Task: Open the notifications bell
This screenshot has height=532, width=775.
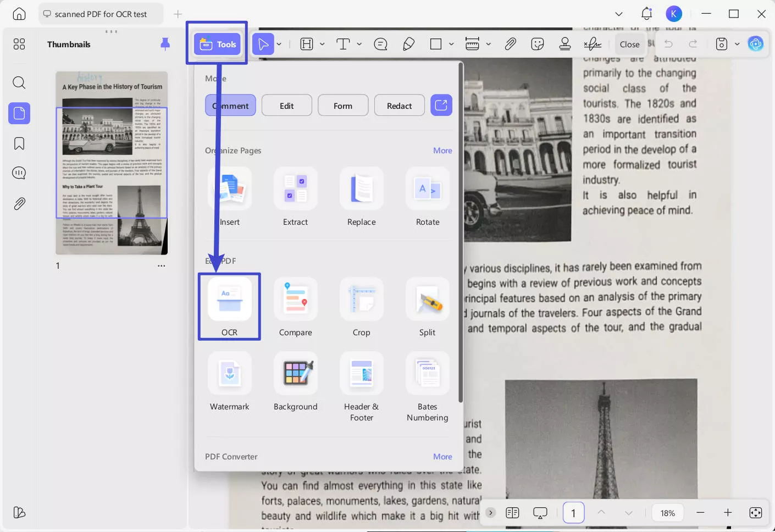Action: click(647, 14)
